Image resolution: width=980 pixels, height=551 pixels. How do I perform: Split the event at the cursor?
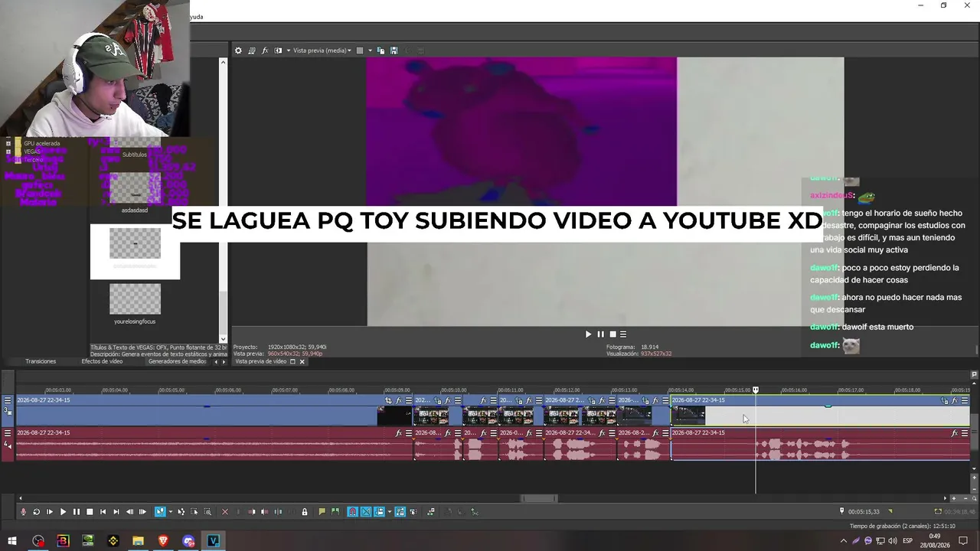(x=278, y=512)
